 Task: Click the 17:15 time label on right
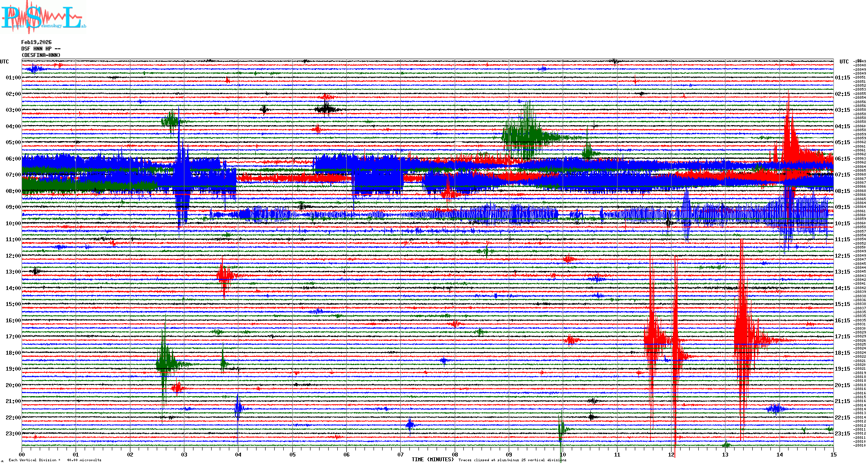(842, 337)
